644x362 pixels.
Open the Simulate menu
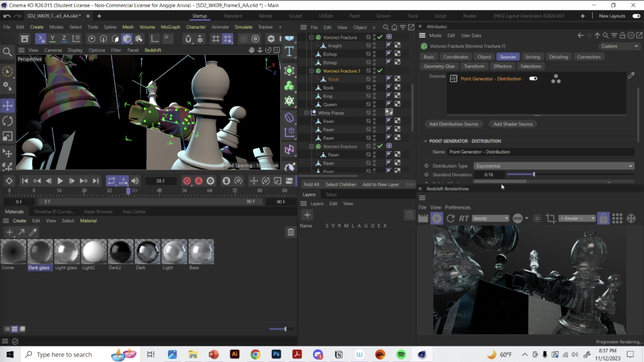tap(243, 27)
